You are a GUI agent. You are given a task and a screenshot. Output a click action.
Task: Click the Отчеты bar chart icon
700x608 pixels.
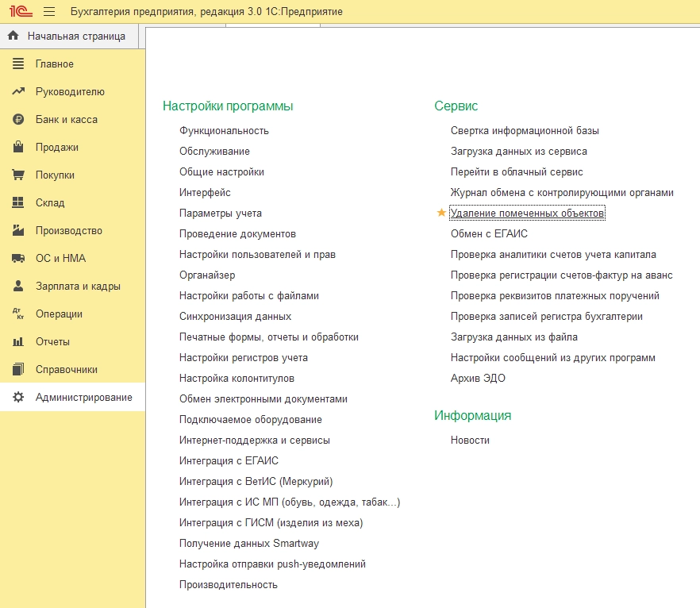pos(18,341)
